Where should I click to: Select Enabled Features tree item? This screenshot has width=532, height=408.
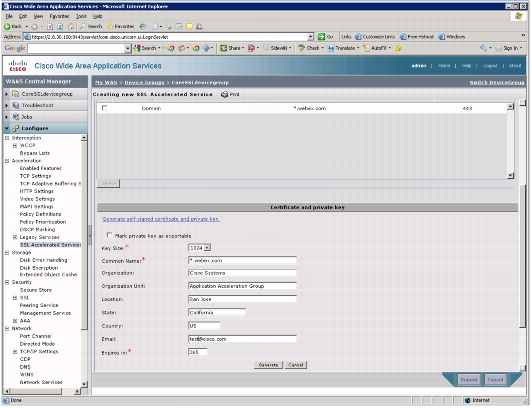[41, 169]
